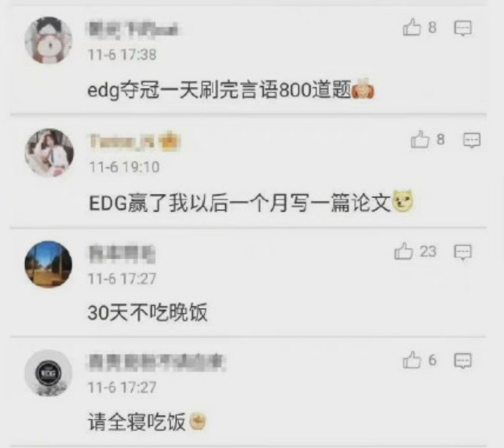Reply to the edg夺冠 comment
Image resolution: width=504 pixels, height=448 pixels.
463,28
